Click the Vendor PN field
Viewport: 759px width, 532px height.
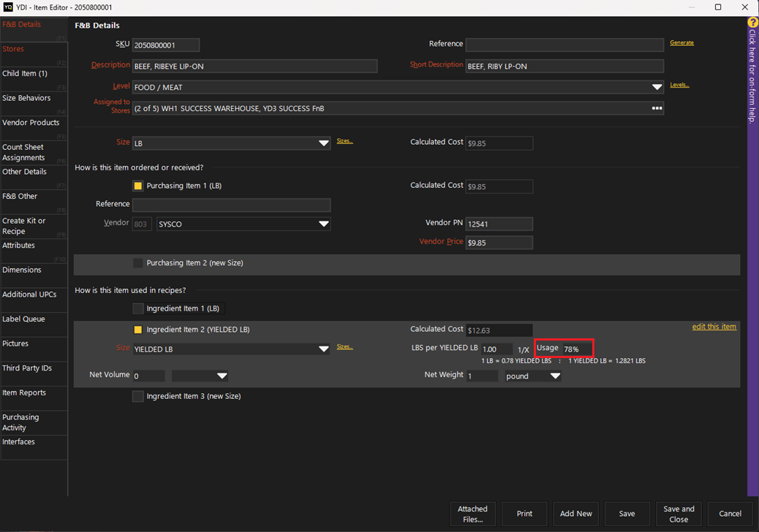499,224
